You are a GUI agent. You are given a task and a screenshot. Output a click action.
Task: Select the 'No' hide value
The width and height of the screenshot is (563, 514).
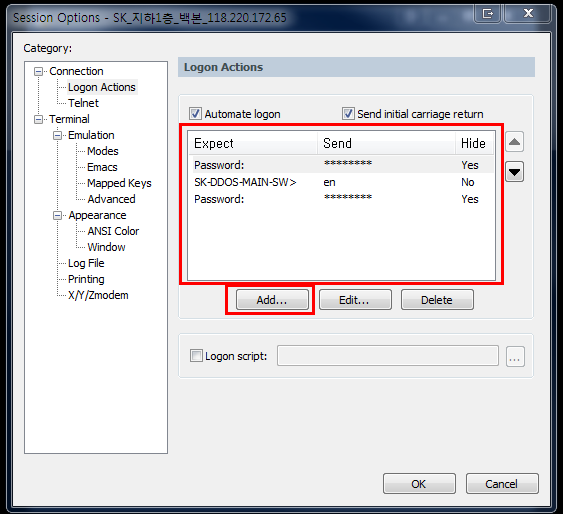coord(468,182)
